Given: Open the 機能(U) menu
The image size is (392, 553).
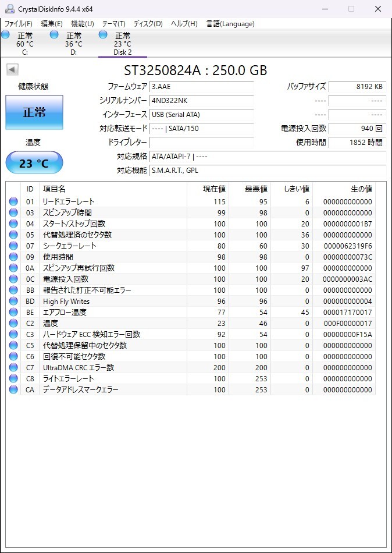Looking at the screenshot, I should [83, 24].
